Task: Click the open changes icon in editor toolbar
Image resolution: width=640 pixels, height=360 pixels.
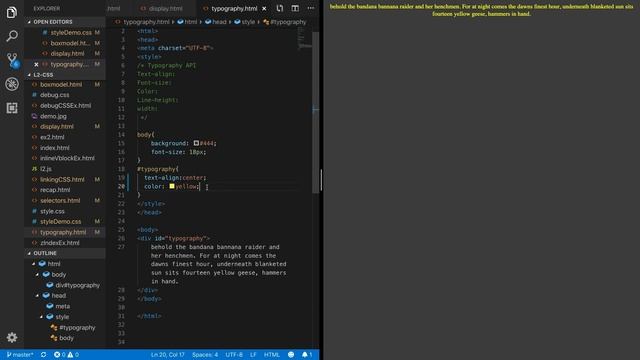Action: click(280, 8)
